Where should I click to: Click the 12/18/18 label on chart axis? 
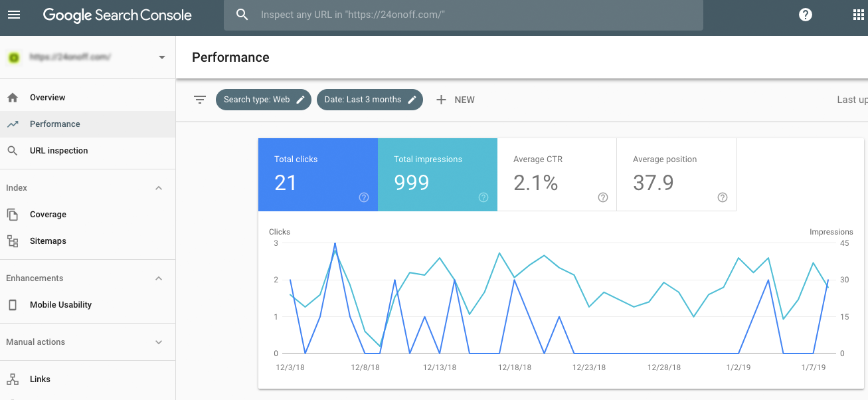(x=515, y=367)
